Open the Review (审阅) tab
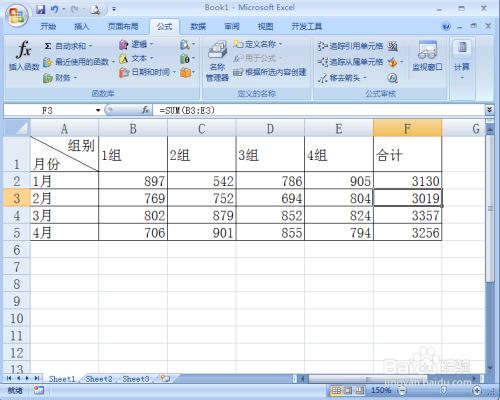 click(x=232, y=26)
